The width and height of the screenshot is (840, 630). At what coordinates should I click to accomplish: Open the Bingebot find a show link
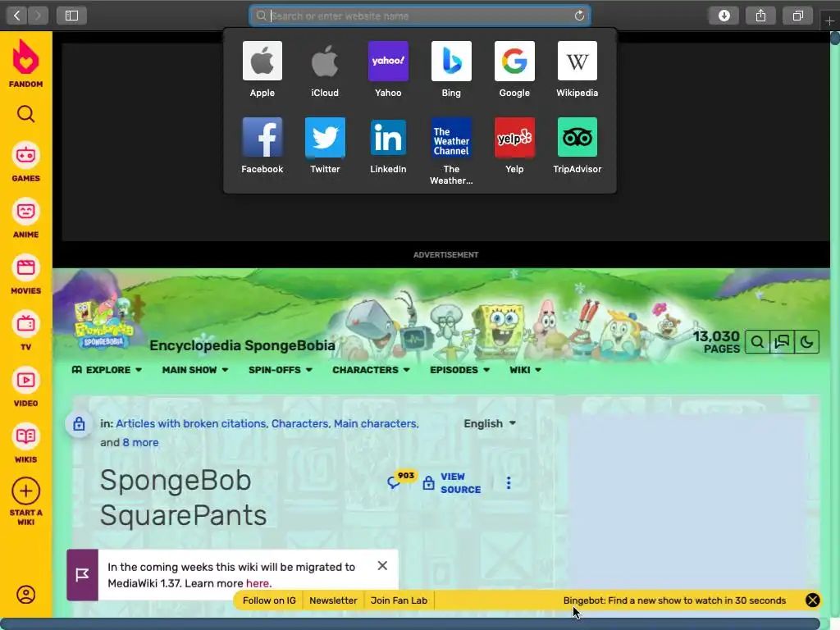[x=674, y=600]
